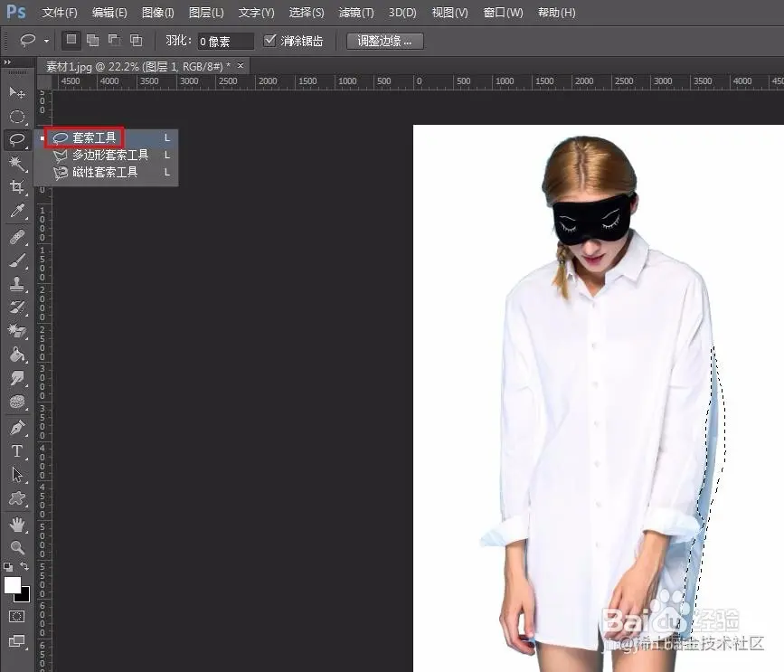Open the 滤镜(T) menu
Viewport: 784px width, 672px height.
pyautogui.click(x=355, y=13)
